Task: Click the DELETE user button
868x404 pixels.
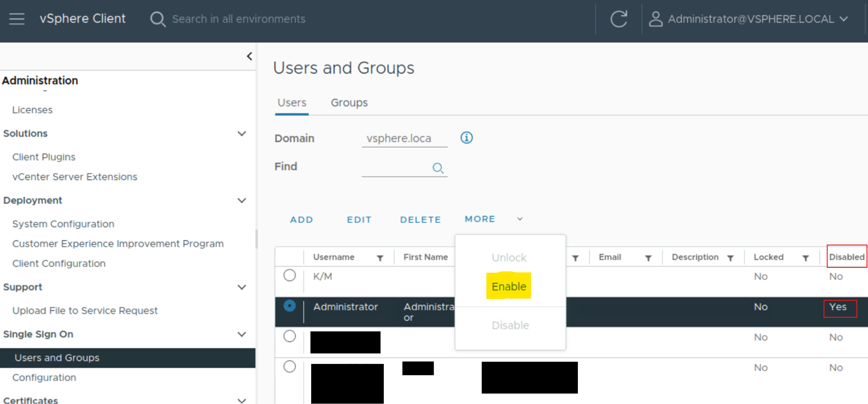Action: [x=420, y=220]
